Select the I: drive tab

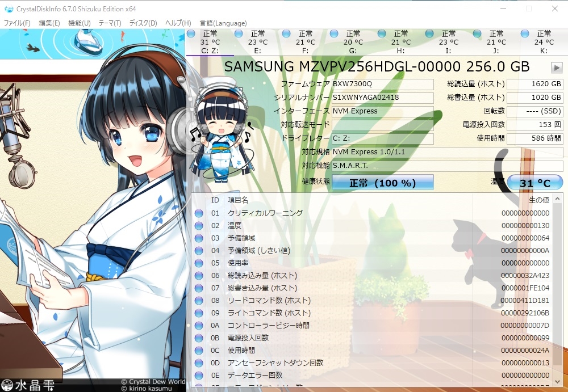[x=449, y=42]
